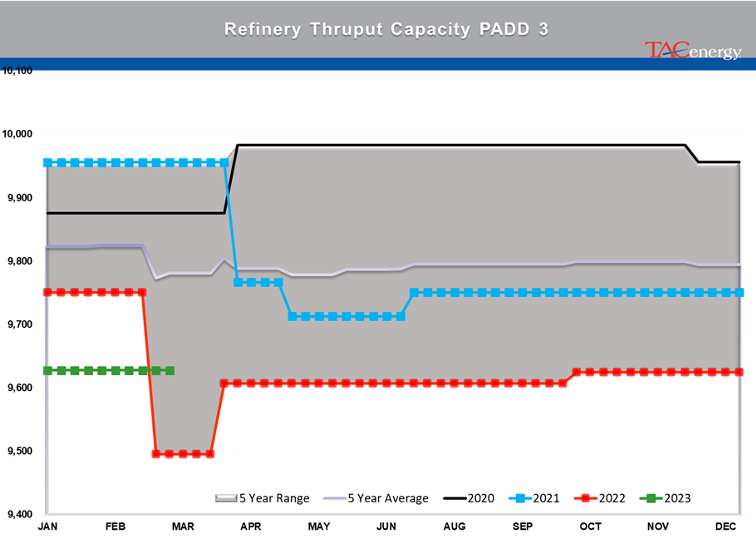Select the green 2023 legend marker

651,499
